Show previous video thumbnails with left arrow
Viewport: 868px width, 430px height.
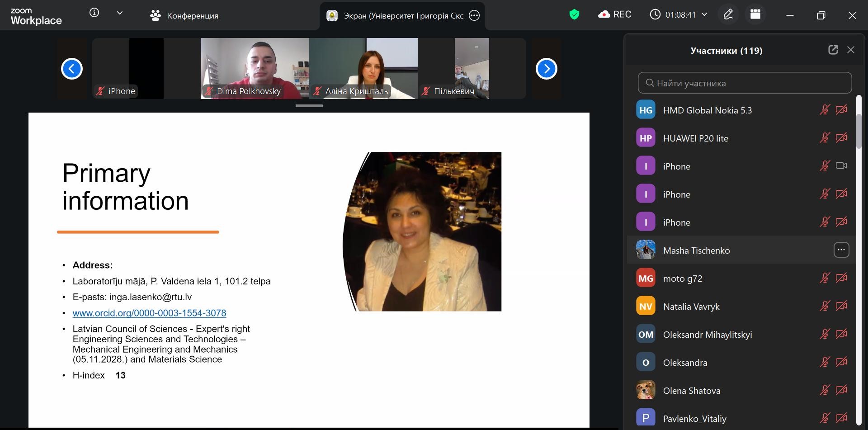click(72, 69)
